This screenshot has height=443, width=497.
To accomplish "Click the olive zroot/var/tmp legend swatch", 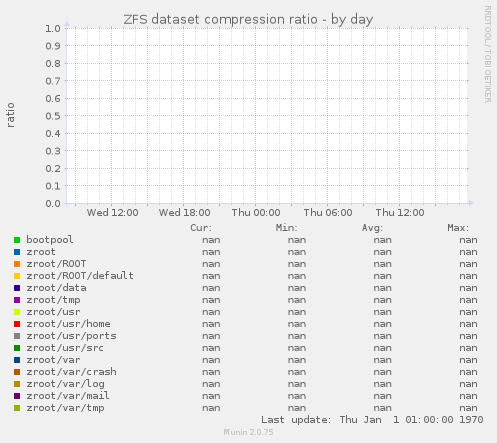I will [17, 408].
